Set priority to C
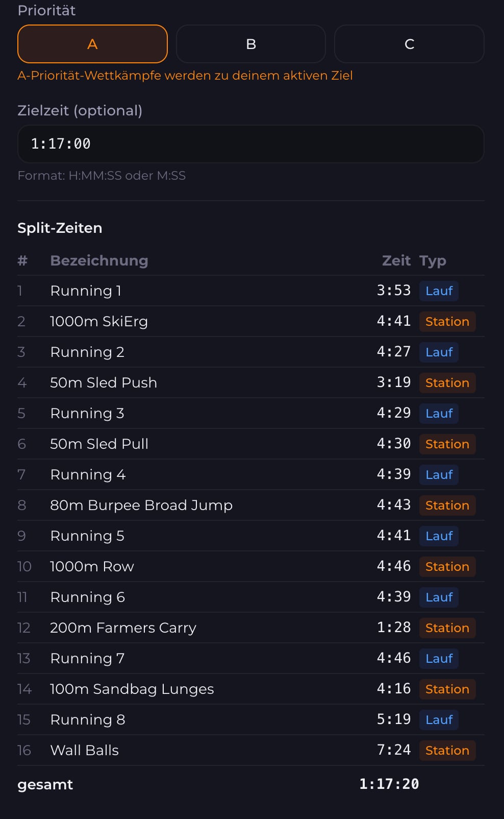Screen dimensions: 504x819 coord(409,44)
